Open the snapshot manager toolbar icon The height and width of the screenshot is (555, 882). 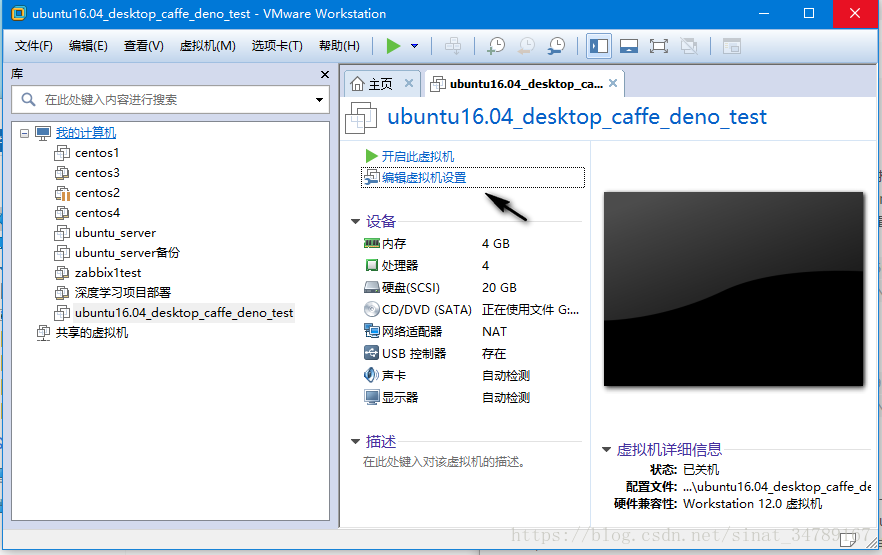tap(556, 46)
